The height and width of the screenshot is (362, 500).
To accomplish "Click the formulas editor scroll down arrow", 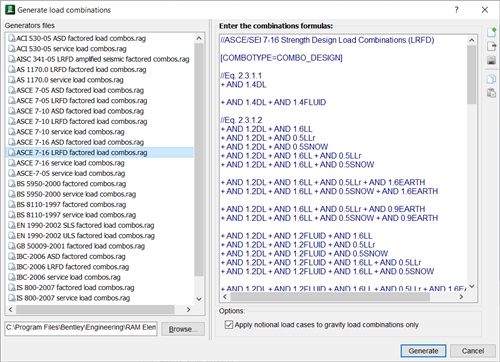I will coord(472,286).
